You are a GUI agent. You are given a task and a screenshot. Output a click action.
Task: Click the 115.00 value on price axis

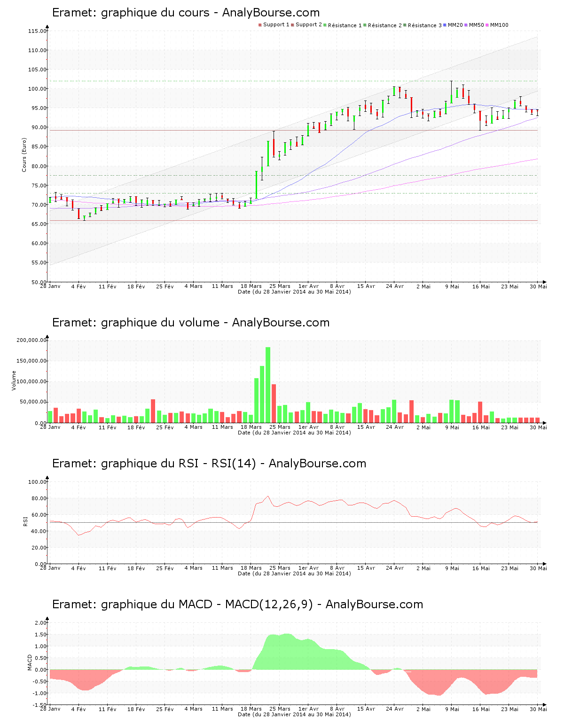pos(37,31)
